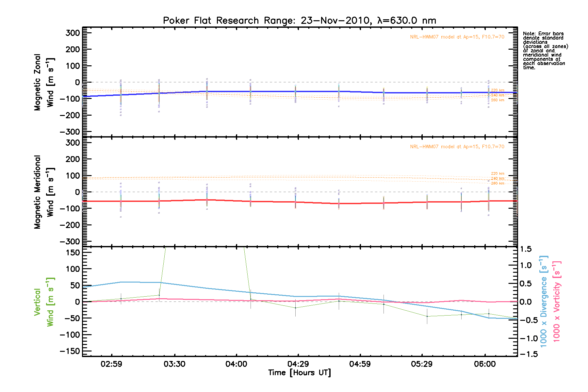This screenshot has height=392, width=588.
Task: Click the 1.5 tick on right divergence axis
Action: tap(526, 249)
